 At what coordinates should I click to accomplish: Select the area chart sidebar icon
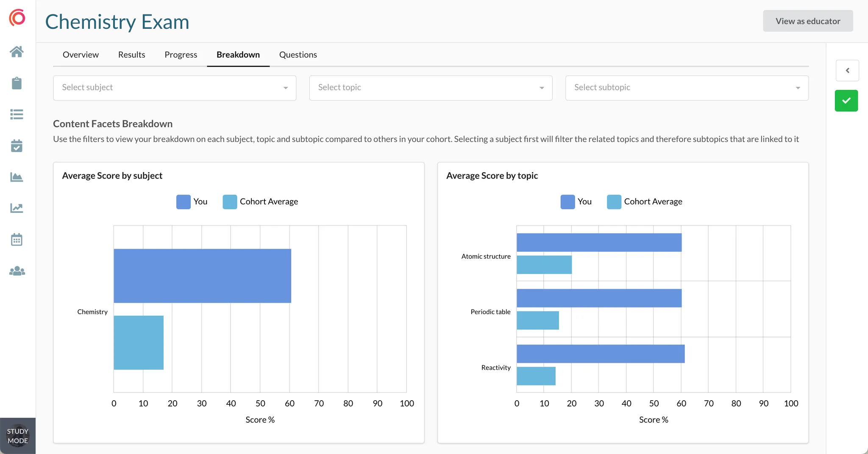17,177
